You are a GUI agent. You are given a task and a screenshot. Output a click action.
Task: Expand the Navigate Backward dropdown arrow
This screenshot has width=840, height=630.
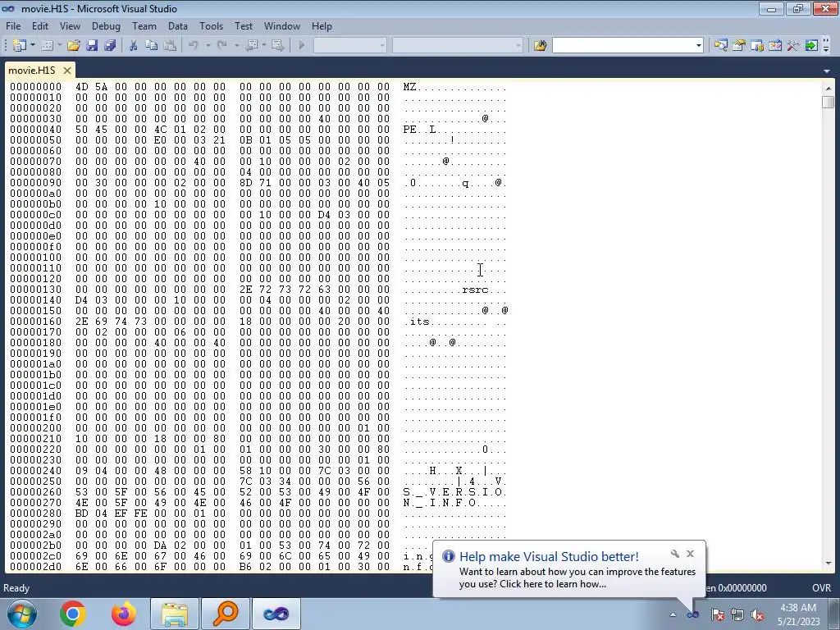pyautogui.click(x=263, y=46)
